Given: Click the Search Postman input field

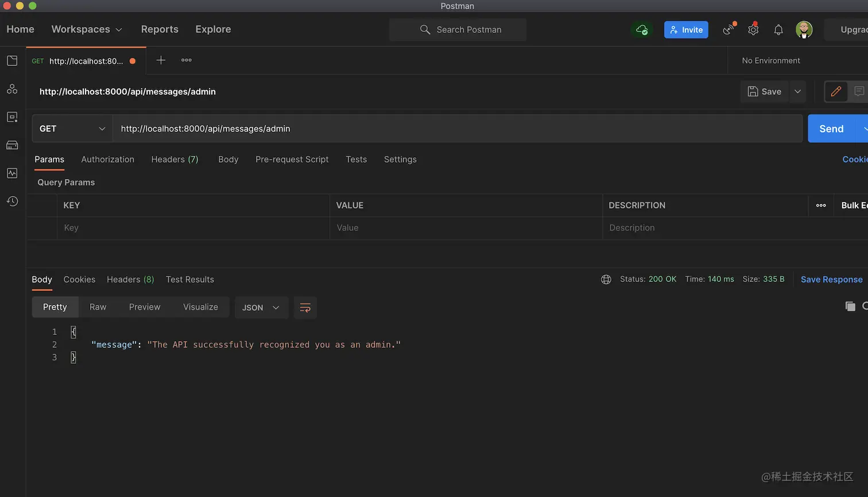Looking at the screenshot, I should (458, 29).
